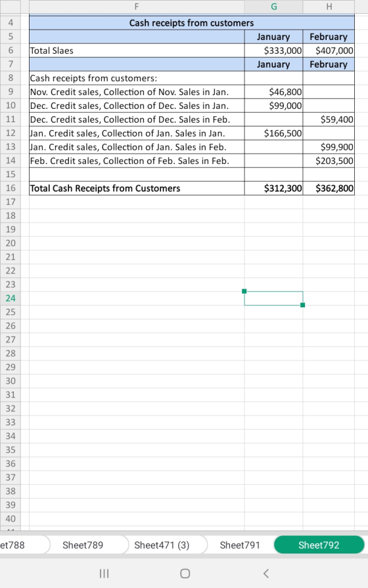368x588 pixels.
Task: Click the selected cell G24
Action: pos(274,299)
